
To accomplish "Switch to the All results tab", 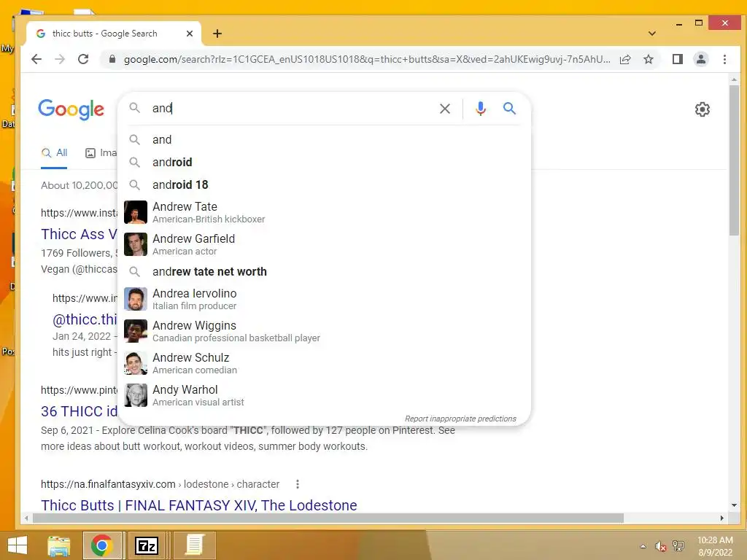I will (x=54, y=153).
